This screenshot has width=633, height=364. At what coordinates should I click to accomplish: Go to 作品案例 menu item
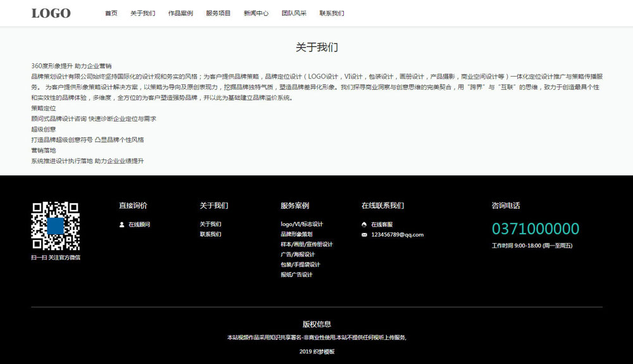[180, 13]
